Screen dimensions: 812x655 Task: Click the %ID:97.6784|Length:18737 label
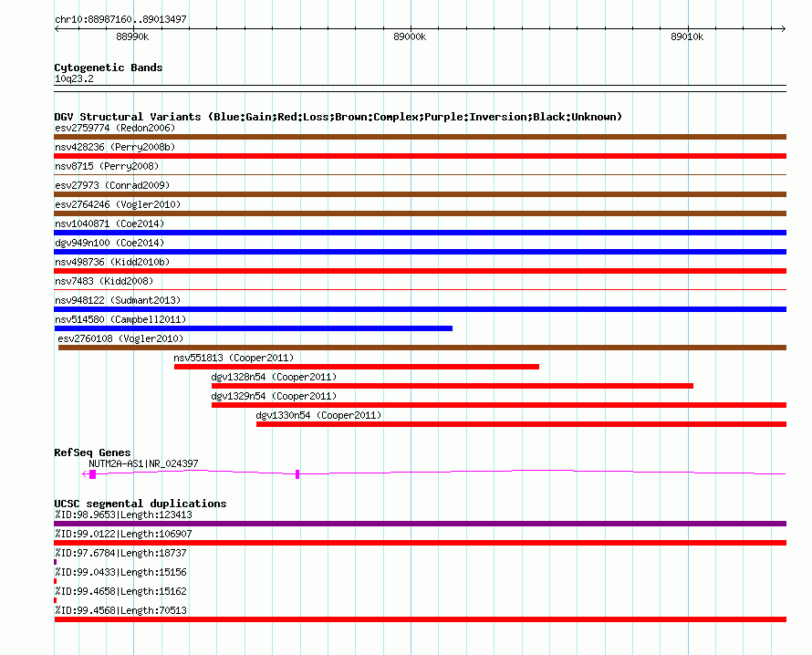pyautogui.click(x=120, y=553)
